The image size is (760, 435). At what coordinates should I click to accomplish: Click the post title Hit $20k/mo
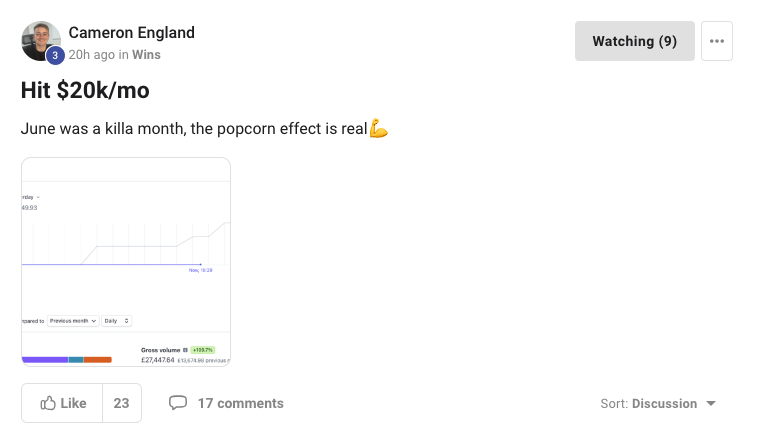85,91
